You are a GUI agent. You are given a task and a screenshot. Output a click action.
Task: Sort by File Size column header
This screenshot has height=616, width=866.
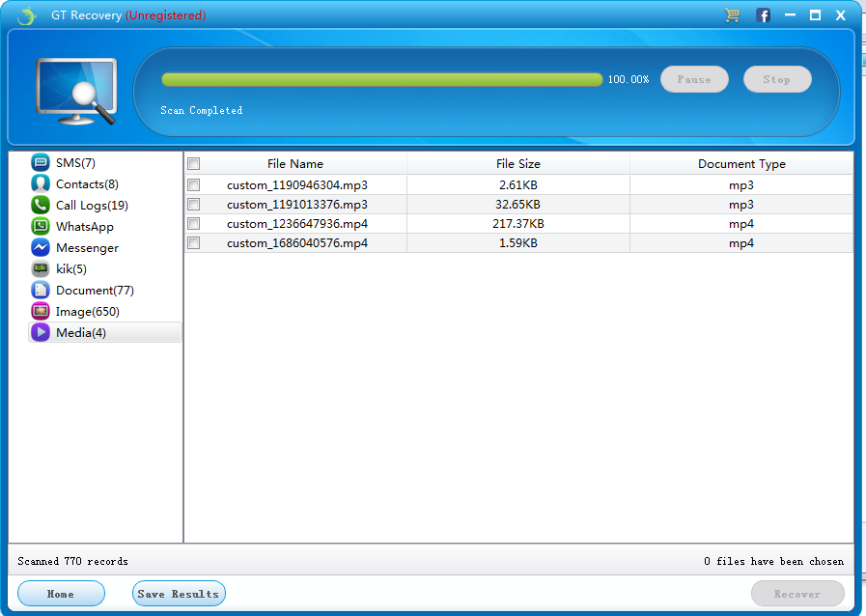[x=518, y=163]
